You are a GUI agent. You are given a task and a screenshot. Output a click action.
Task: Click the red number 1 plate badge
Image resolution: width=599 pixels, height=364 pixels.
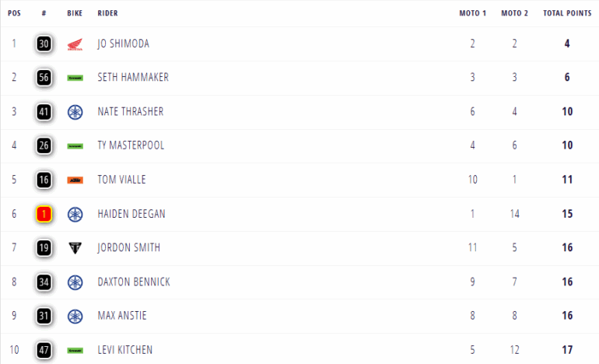(44, 214)
